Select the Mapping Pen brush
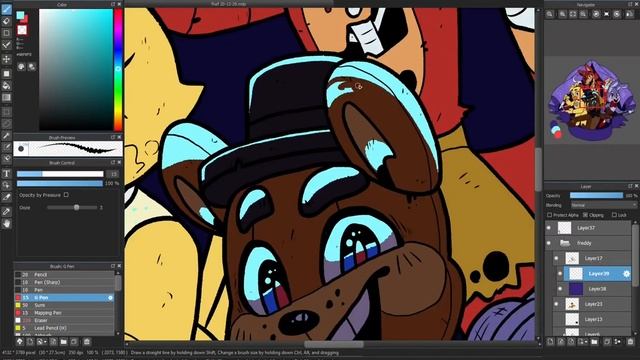The height and width of the screenshot is (360, 640). tap(64, 313)
